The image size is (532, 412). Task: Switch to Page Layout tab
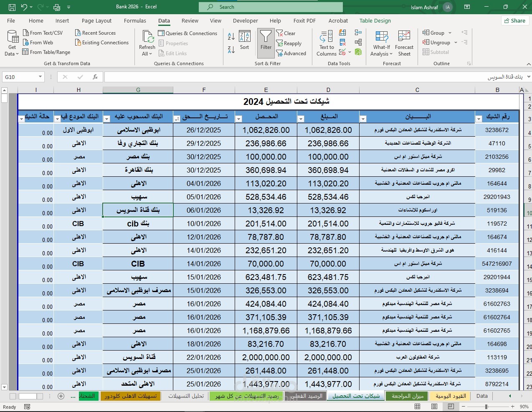pos(96,20)
